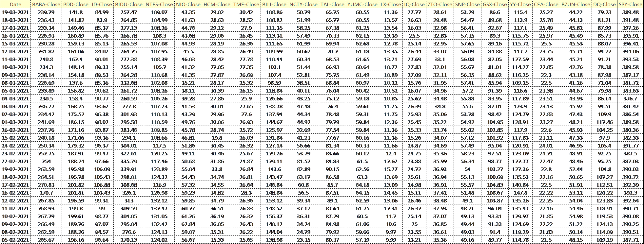Select DQ-Close value 123.83 for 12-02-2021
The height and width of the screenshot is (244, 644).
click(x=605, y=200)
